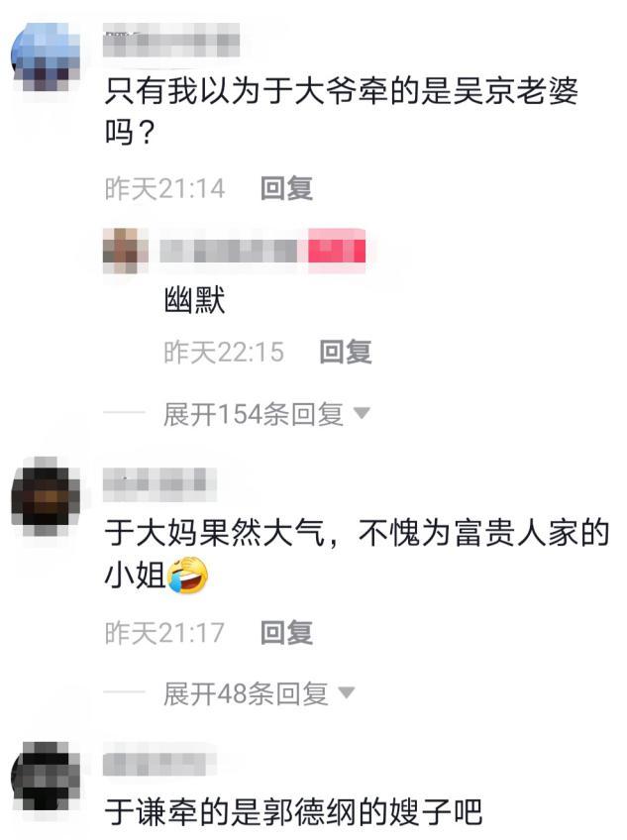Tap the laughing-crying emoji after 小姐
627x840 pixels.
187,575
